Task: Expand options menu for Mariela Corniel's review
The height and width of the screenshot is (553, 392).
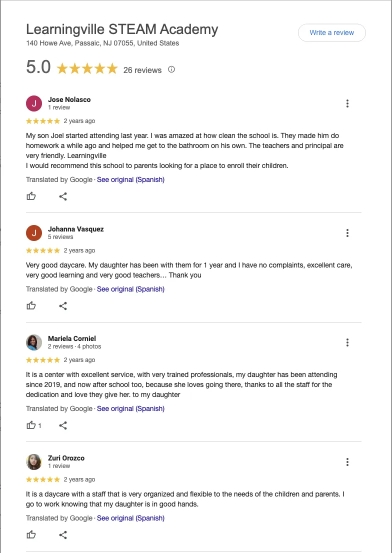Action: pyautogui.click(x=347, y=342)
